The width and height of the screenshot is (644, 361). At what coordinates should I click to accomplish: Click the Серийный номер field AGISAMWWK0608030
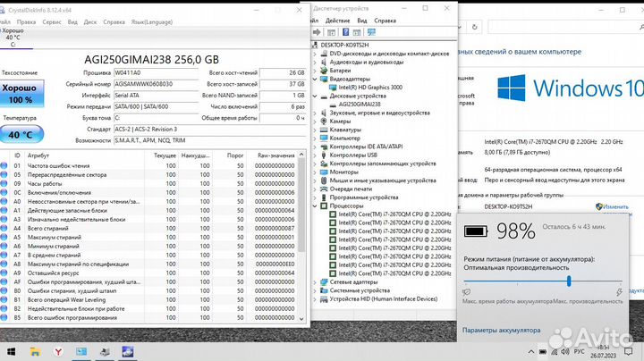click(x=156, y=84)
